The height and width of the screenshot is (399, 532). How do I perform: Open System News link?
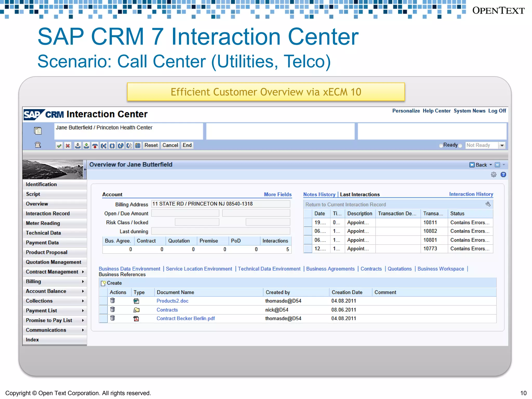tap(469, 111)
